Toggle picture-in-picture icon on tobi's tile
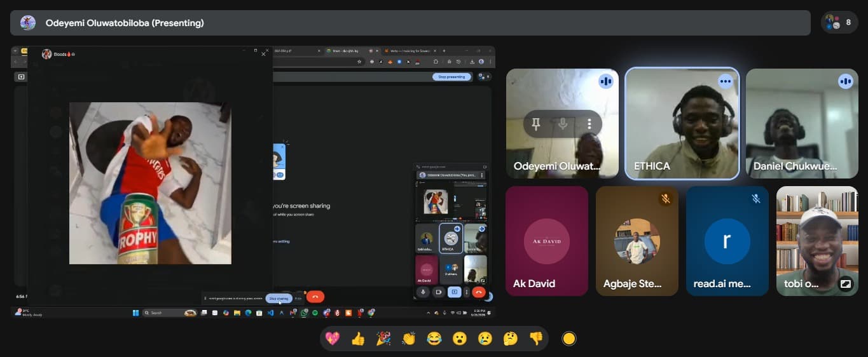Screen dimensions: 868x357 tap(845, 284)
